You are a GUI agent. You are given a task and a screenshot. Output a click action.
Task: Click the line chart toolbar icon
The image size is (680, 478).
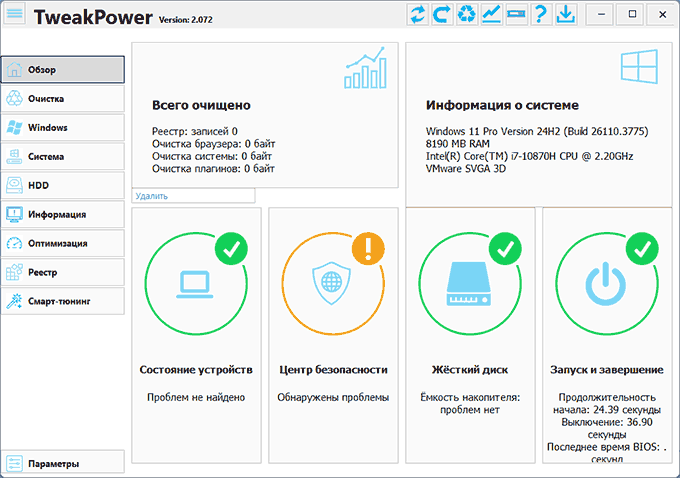coord(491,14)
